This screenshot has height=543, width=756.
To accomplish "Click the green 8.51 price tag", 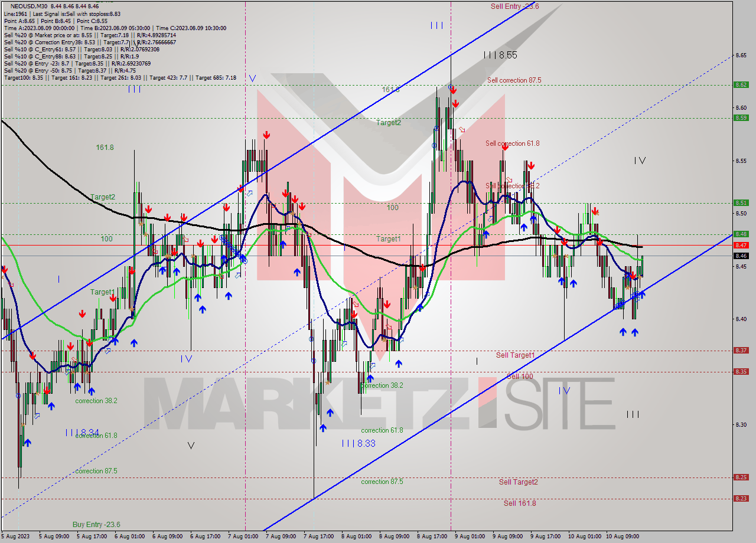I will pos(741,202).
